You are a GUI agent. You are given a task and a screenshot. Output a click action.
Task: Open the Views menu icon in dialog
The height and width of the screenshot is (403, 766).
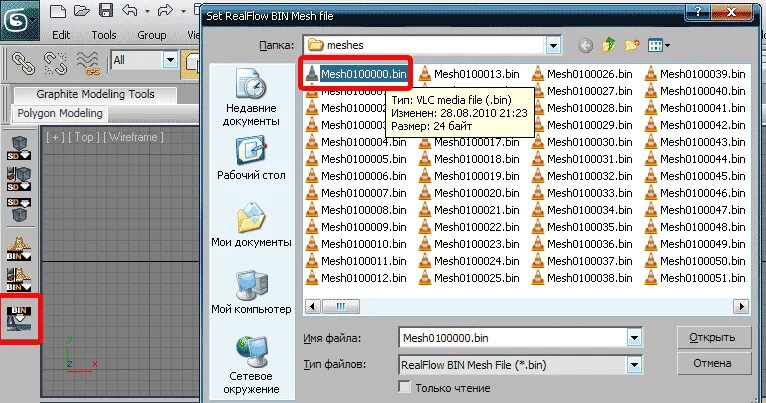tap(655, 45)
